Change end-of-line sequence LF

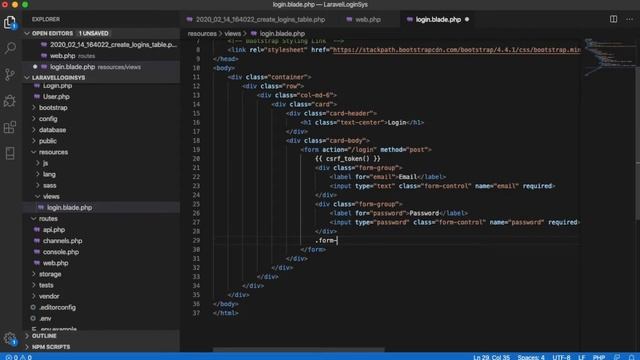[581, 357]
